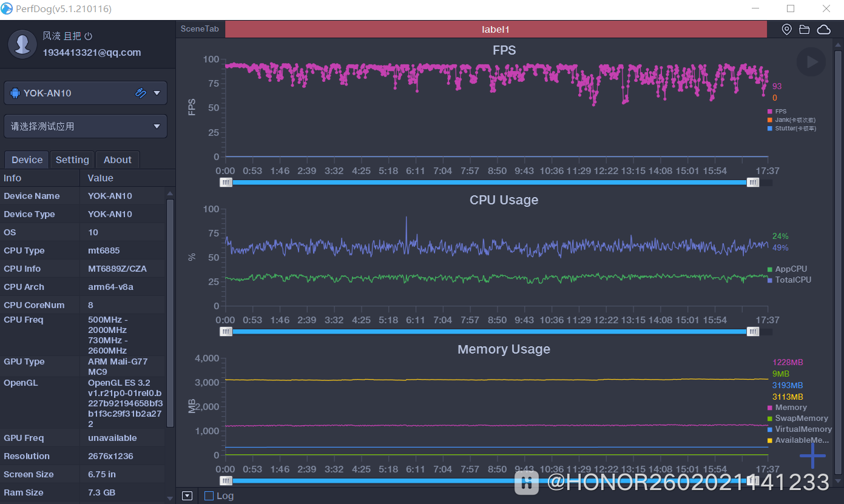Enable the Log checkbox
This screenshot has width=844, height=504.
pyautogui.click(x=209, y=496)
